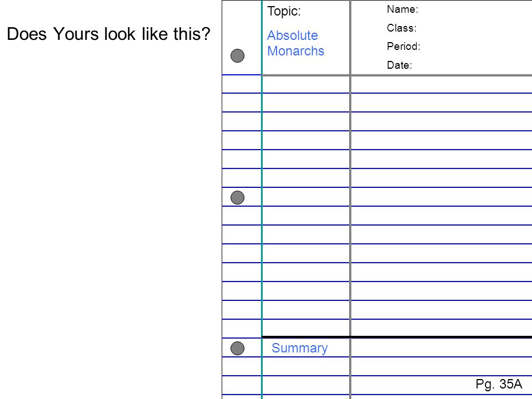532x399 pixels.
Task: Select the blue 'Absolute' text
Action: 293,35
